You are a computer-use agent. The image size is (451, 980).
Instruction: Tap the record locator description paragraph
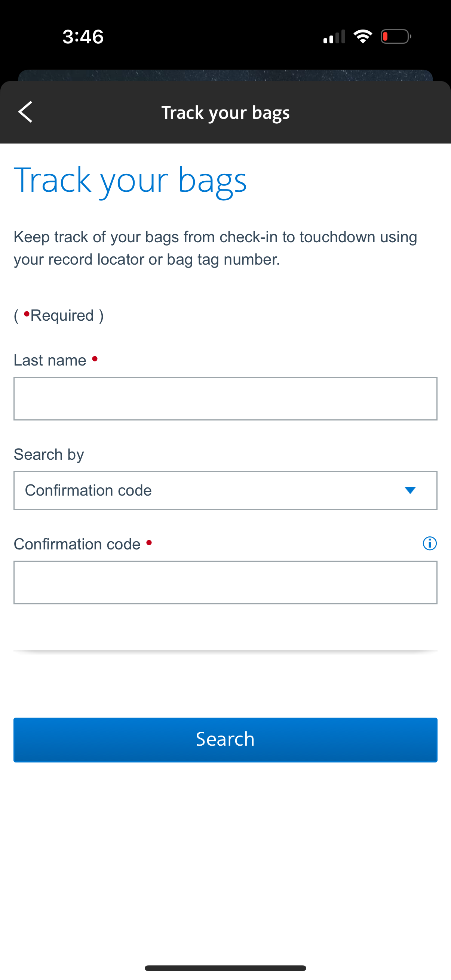[x=215, y=248]
